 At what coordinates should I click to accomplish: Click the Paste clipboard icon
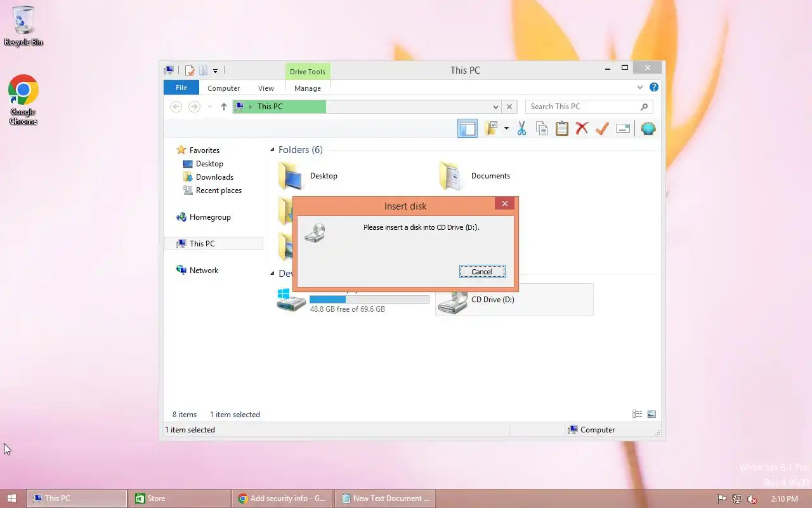click(561, 129)
